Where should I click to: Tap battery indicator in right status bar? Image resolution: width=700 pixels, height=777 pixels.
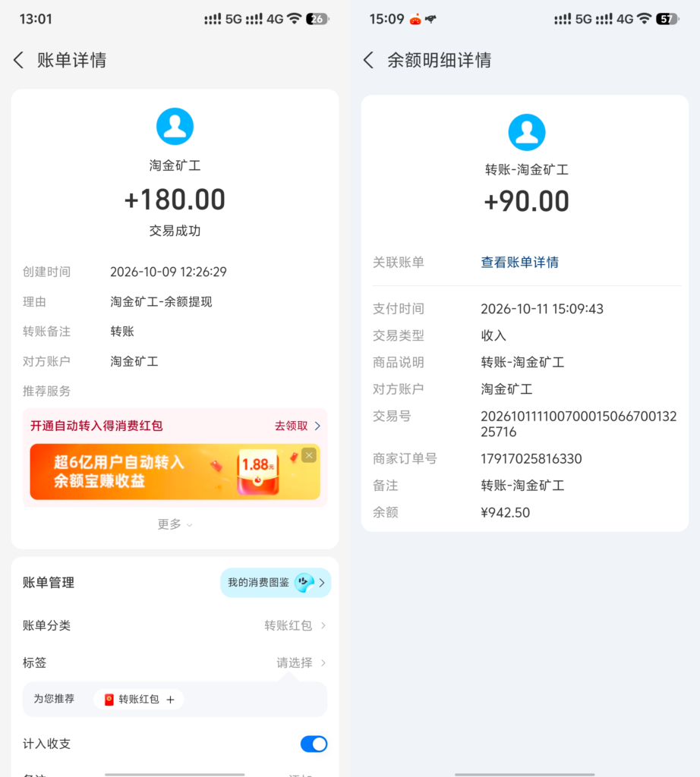click(x=667, y=19)
